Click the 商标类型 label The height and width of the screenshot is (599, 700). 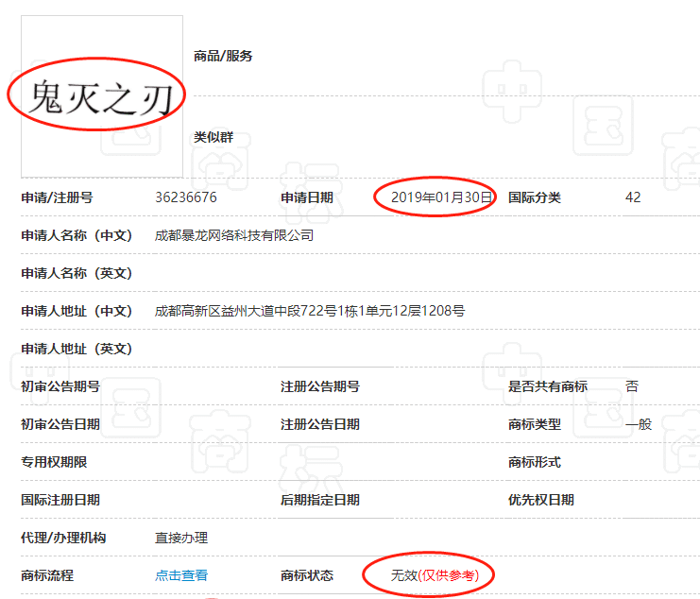click(535, 424)
